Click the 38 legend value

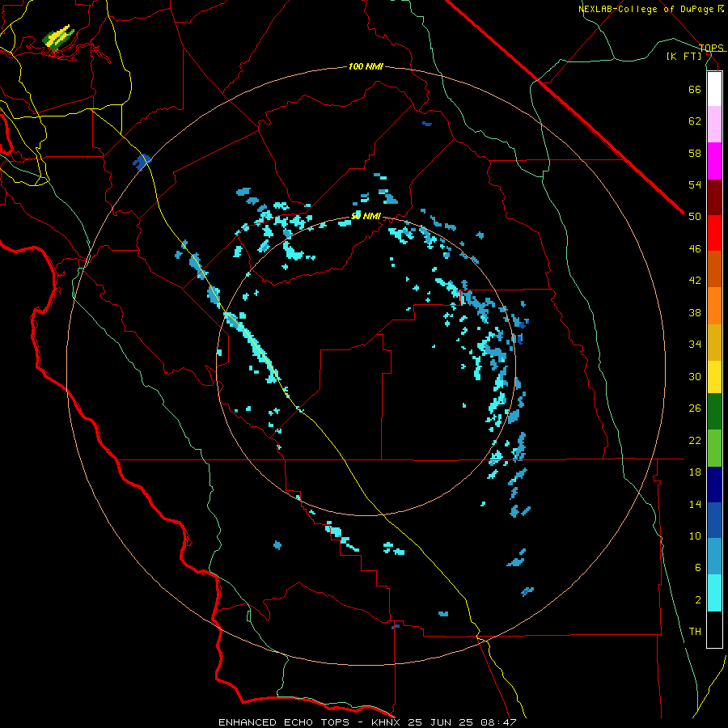tap(695, 312)
